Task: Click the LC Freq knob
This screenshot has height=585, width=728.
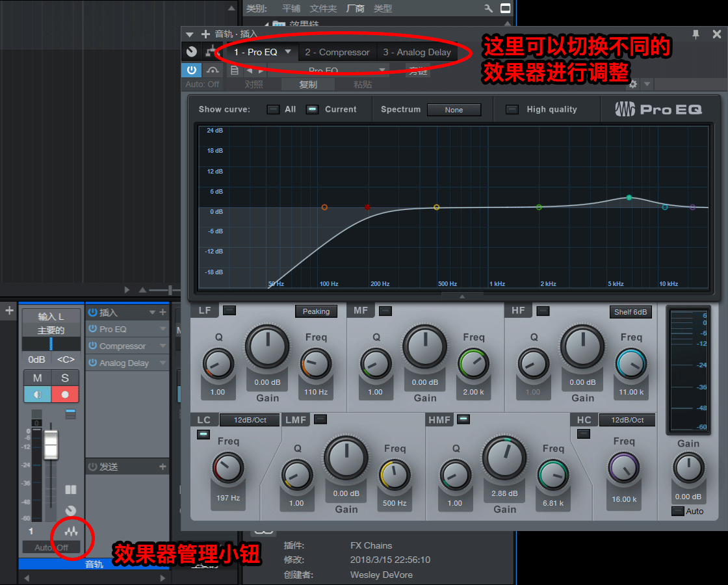Action: pos(228,467)
